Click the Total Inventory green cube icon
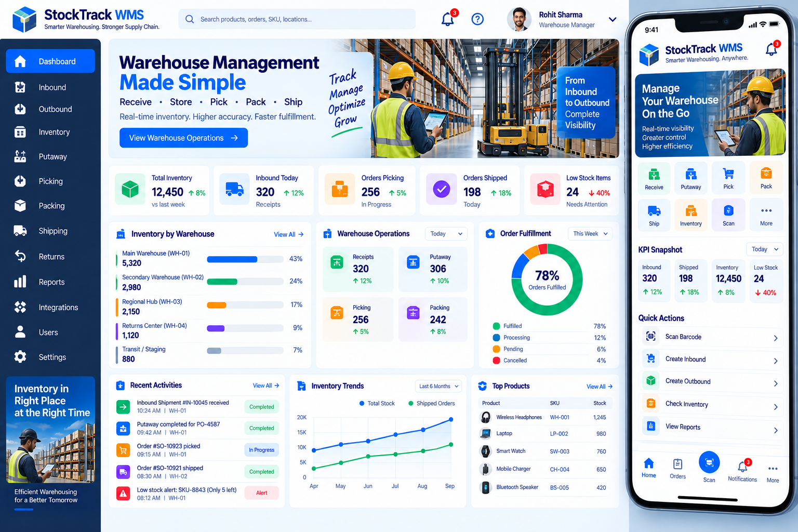Screen dimensions: 798x532 130,189
